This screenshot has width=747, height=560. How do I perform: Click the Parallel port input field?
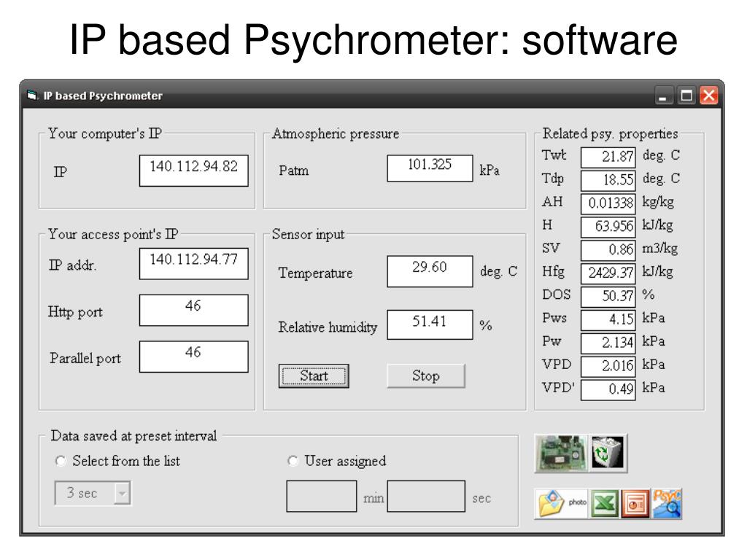pos(194,356)
